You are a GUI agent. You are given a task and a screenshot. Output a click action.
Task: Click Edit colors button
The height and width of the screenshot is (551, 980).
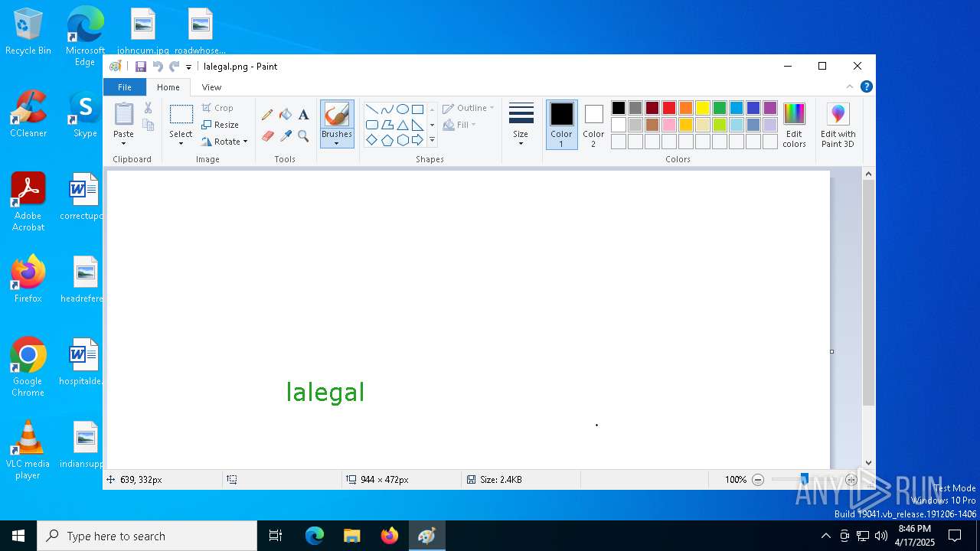click(x=794, y=126)
